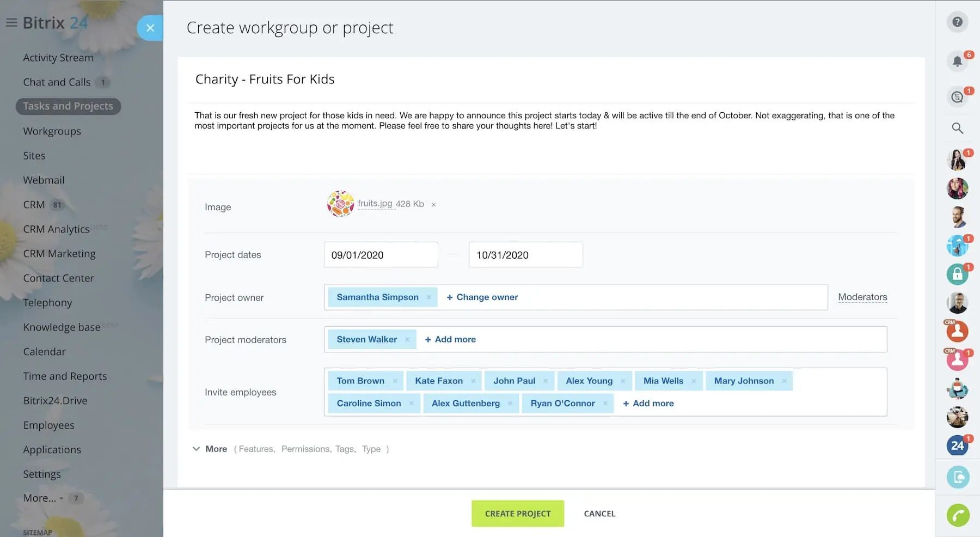Click the hamburger menu icon beside Bitrix
Viewport: 980px width, 537px height.
[11, 23]
